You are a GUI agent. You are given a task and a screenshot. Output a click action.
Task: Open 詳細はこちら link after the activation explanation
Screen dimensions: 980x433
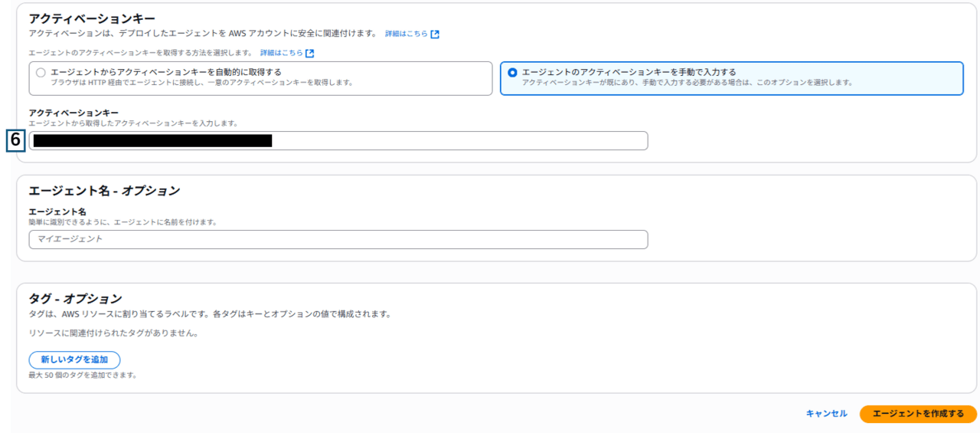(x=406, y=34)
